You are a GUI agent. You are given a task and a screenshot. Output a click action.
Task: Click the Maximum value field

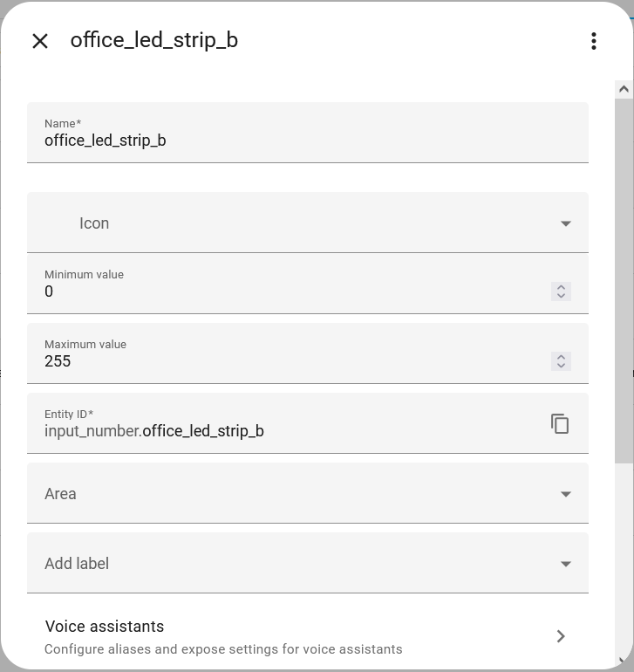288,361
